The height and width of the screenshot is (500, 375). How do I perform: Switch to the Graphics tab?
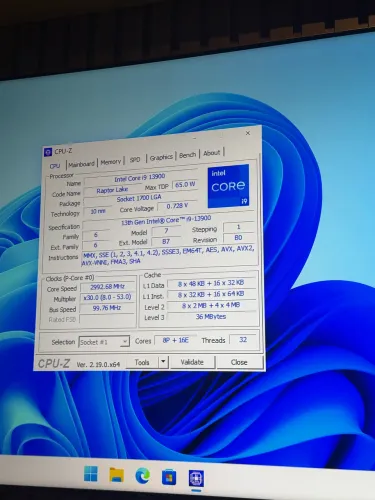(161, 157)
